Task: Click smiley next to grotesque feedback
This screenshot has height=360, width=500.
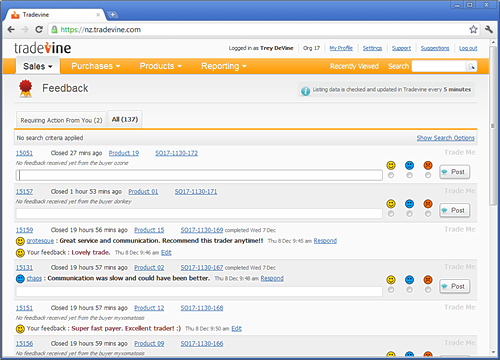Action: click(20, 241)
